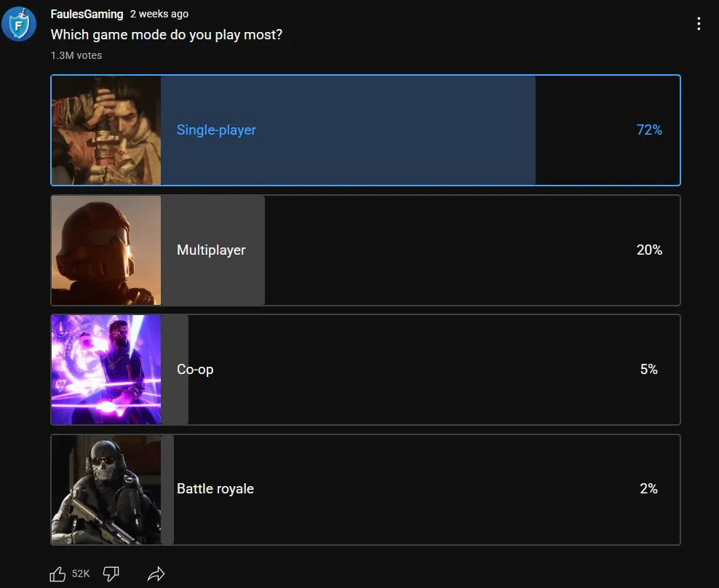Visit the FaulesGaming channel name link
719x588 pixels.
[x=87, y=15]
